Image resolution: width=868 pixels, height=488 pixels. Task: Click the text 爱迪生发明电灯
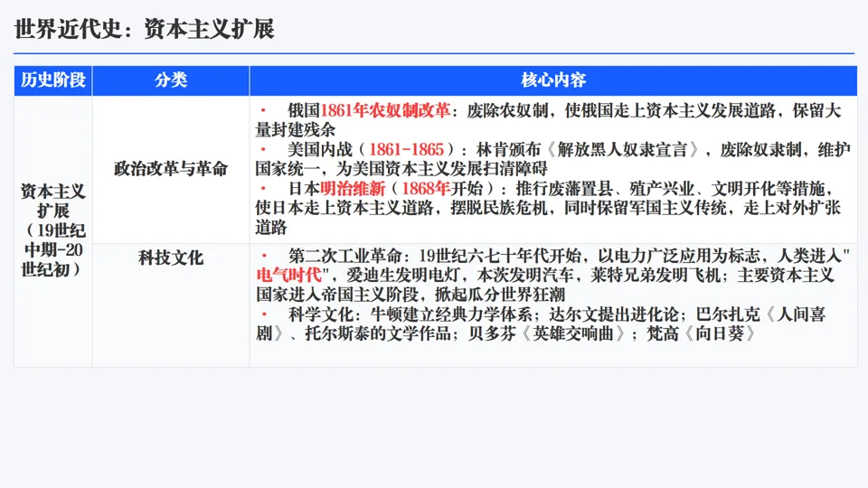coord(403,275)
